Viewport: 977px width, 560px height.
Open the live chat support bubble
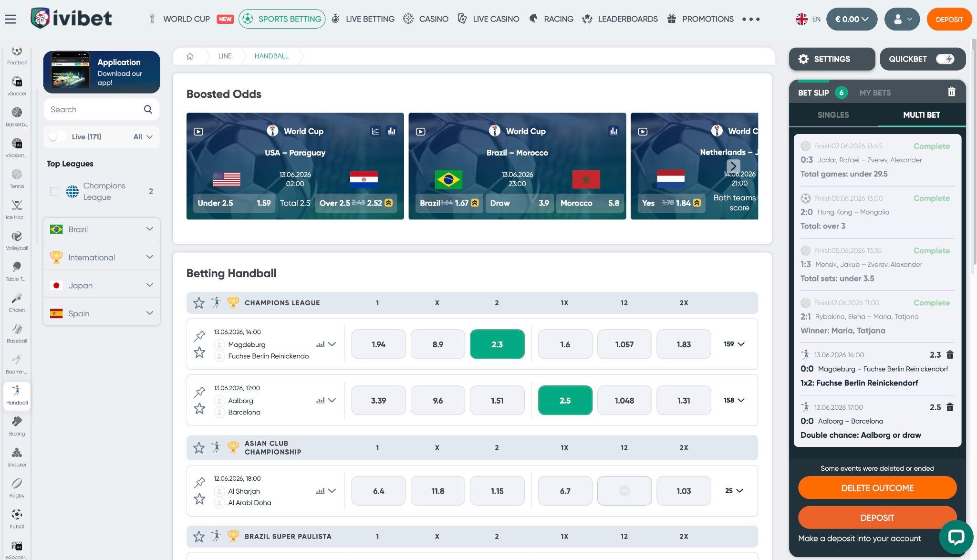[x=956, y=537]
